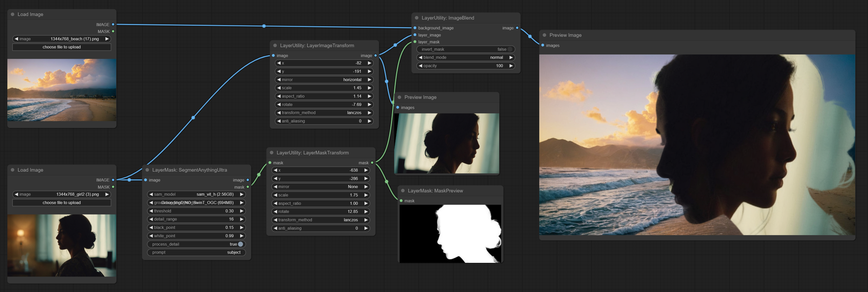Click the beach Load Image IMAGE output socket
This screenshot has height=292, width=868.
(113, 25)
